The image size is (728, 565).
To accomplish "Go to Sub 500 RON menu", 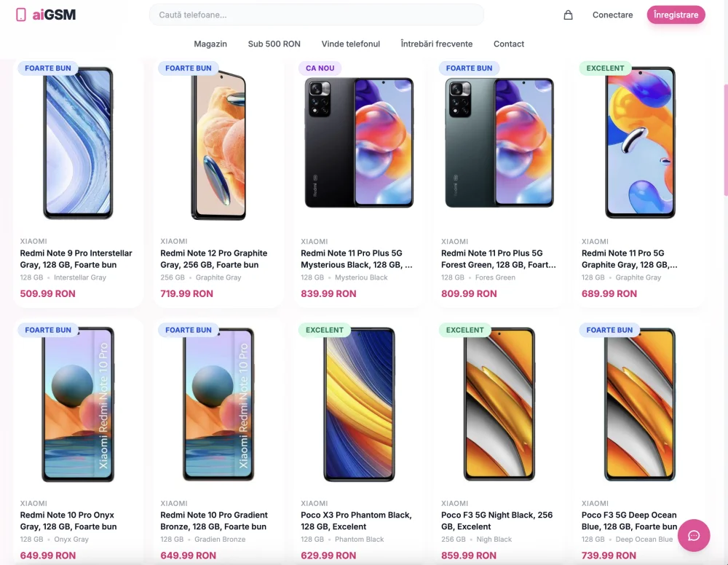I will [x=274, y=44].
